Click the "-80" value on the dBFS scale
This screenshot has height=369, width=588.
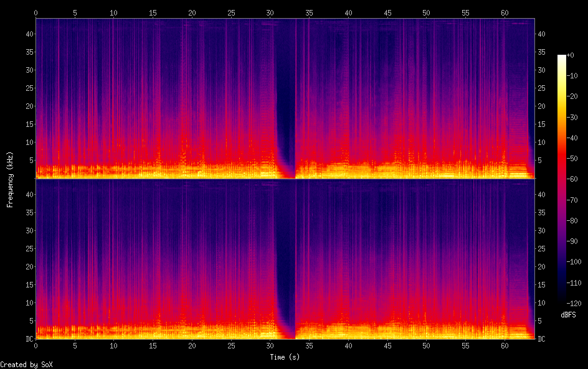click(572, 221)
